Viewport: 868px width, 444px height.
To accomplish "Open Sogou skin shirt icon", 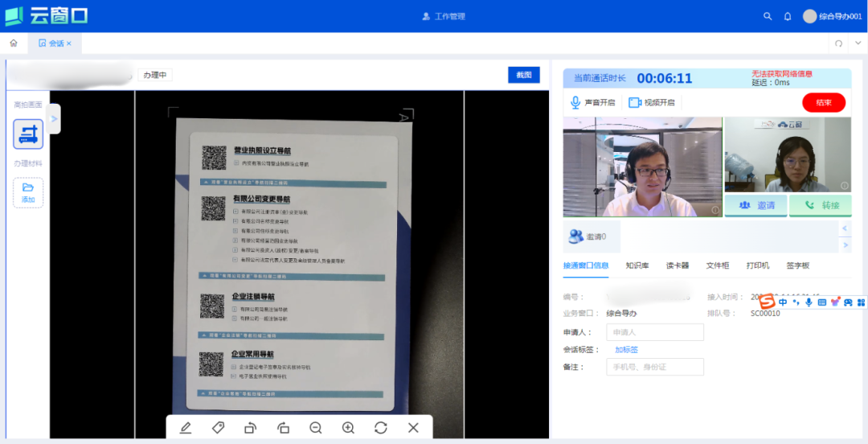I will coord(835,302).
